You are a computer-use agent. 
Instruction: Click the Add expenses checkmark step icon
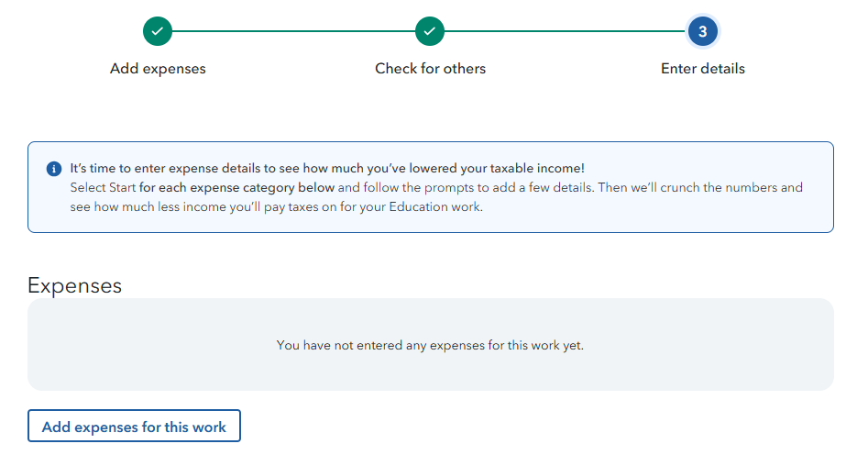coord(158,31)
